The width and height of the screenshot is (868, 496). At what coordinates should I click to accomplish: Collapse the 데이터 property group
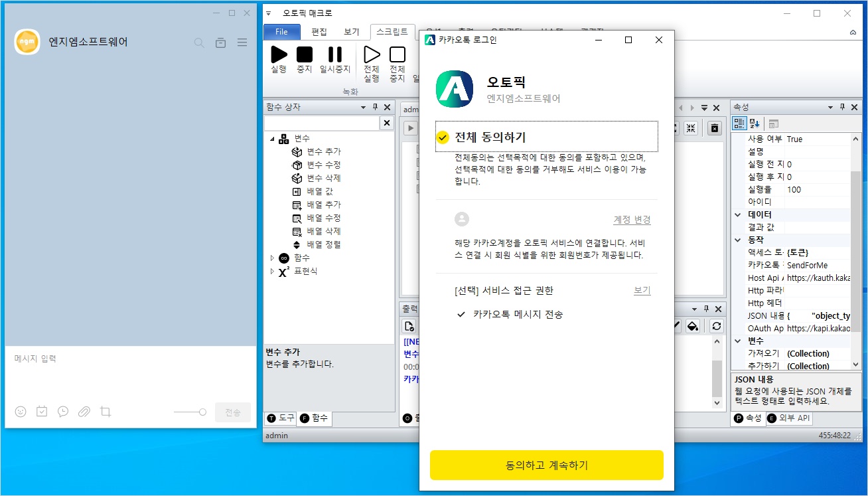[738, 215]
